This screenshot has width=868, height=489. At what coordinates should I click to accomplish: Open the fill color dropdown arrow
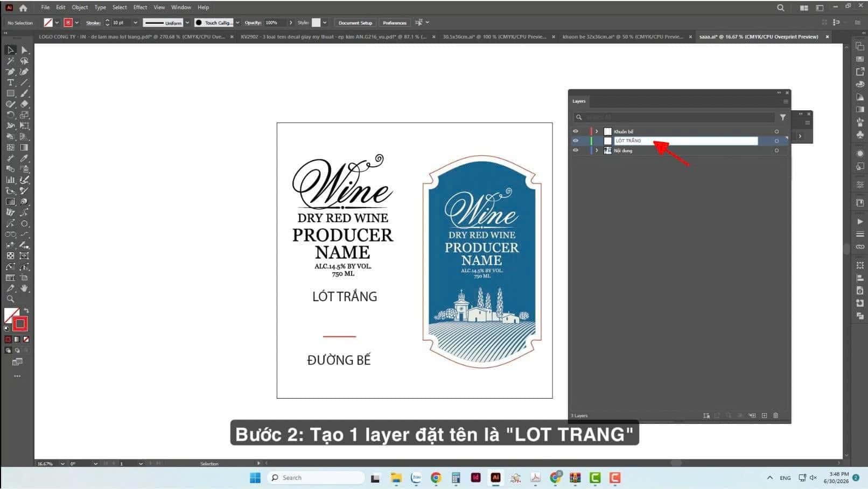click(x=57, y=23)
